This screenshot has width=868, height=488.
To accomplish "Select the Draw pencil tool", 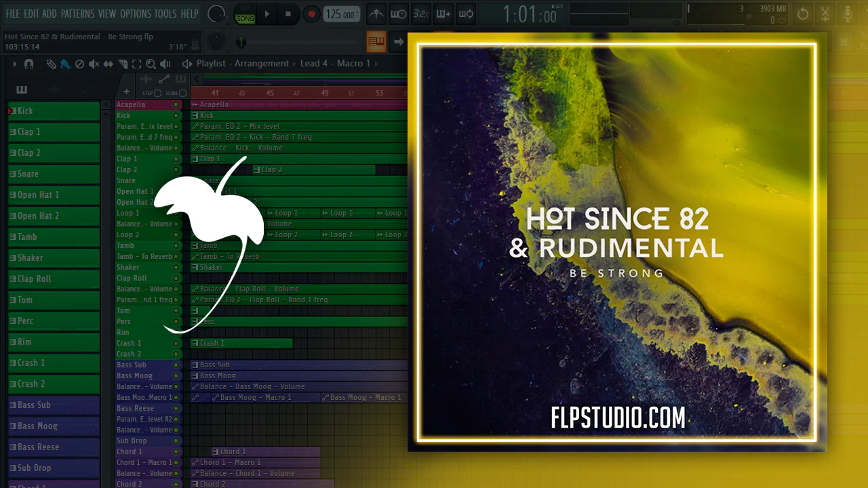I will (52, 64).
